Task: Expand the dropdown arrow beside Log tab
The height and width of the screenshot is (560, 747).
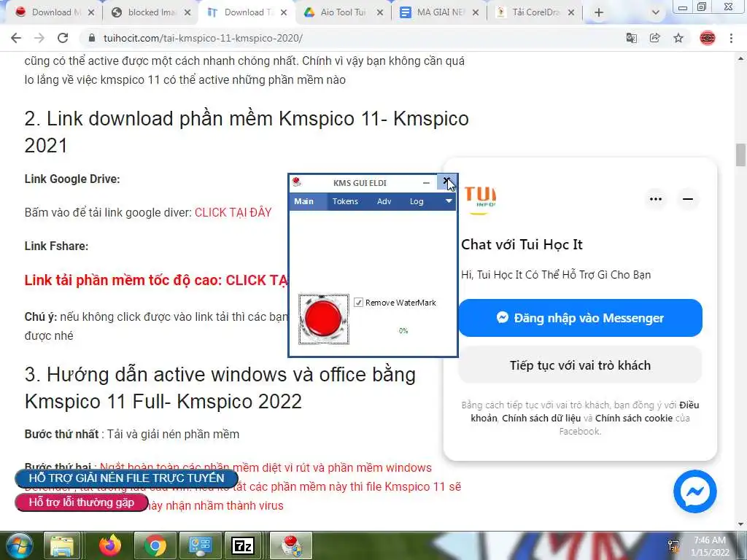Action: click(449, 201)
